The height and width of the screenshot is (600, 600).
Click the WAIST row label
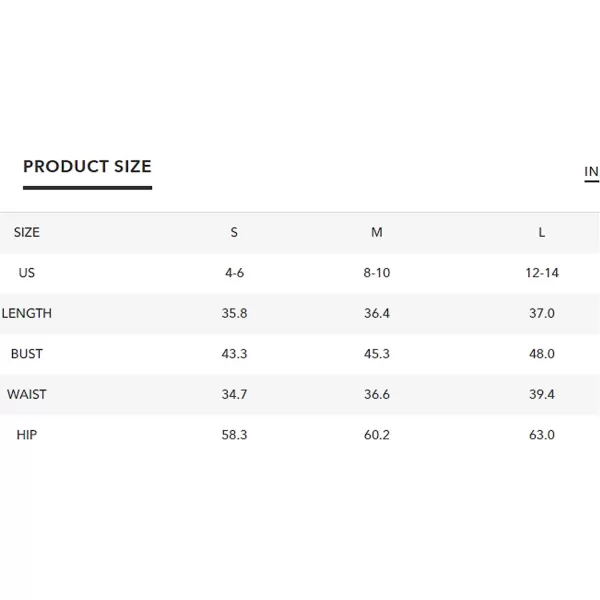[x=27, y=395]
